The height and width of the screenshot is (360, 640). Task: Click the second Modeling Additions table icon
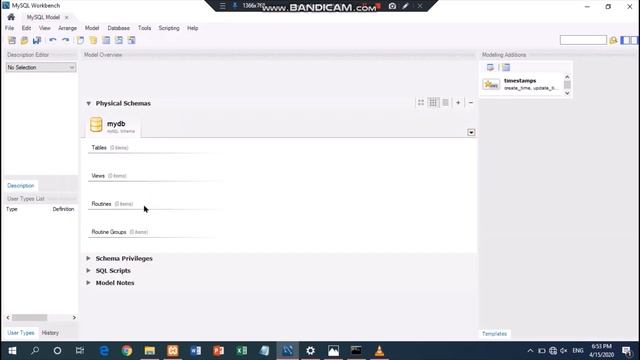506,67
